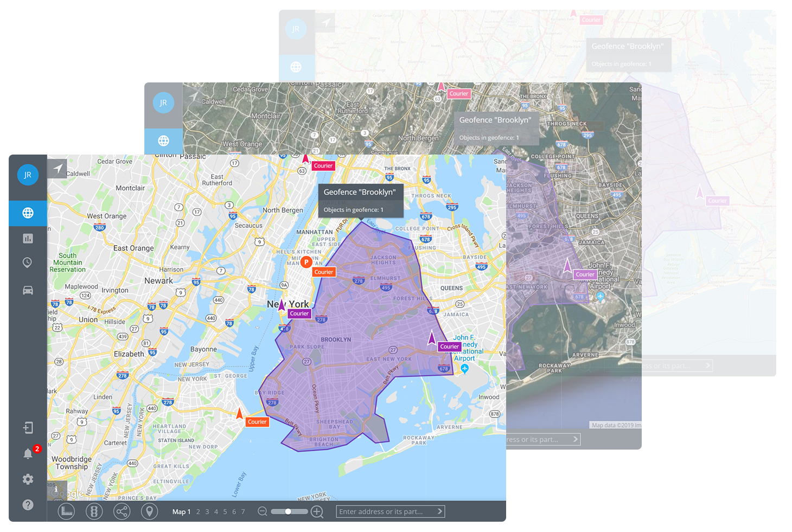Switch to map tab 5
The height and width of the screenshot is (532, 792).
coord(225,512)
